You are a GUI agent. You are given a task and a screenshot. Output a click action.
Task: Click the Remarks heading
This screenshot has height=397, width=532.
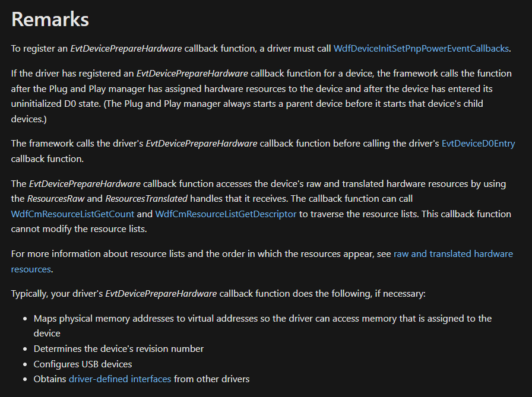50,20
